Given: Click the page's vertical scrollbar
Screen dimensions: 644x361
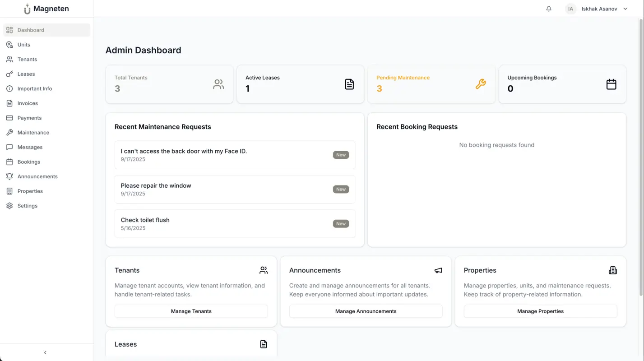Looking at the screenshot, I should (641, 158).
